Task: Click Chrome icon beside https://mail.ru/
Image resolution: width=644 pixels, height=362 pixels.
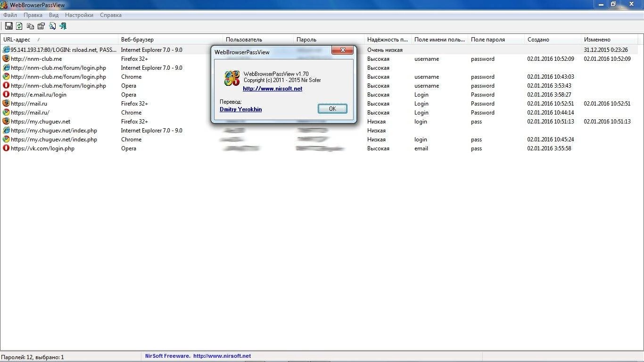Action: pyautogui.click(x=6, y=112)
